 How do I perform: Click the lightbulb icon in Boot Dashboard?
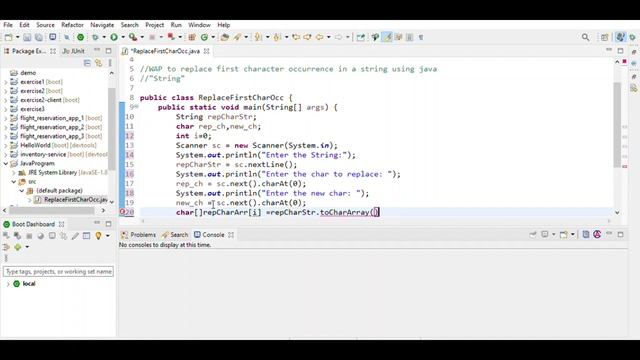tap(98, 236)
